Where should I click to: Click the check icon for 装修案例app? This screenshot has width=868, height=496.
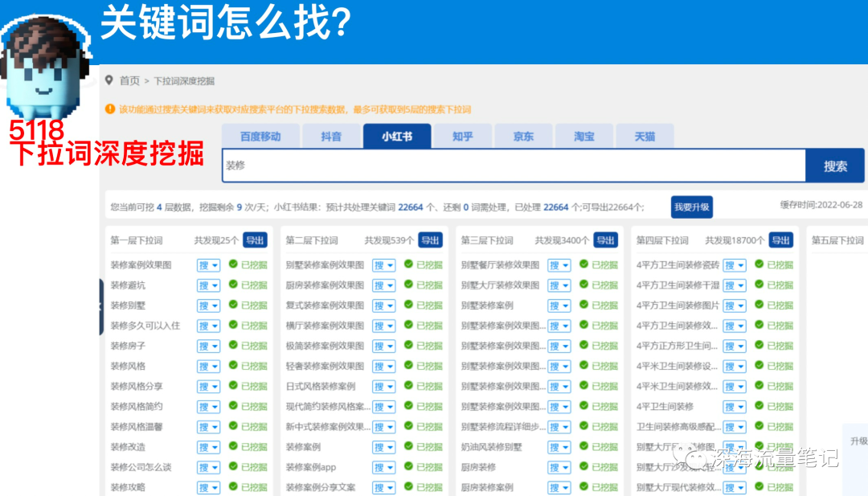(x=408, y=467)
